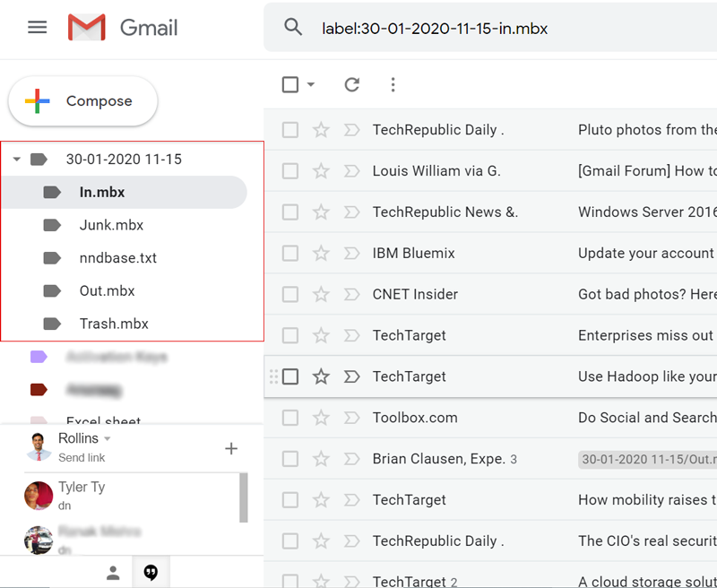Click the chat list scrollbar
The height and width of the screenshot is (588, 717).
click(x=244, y=497)
